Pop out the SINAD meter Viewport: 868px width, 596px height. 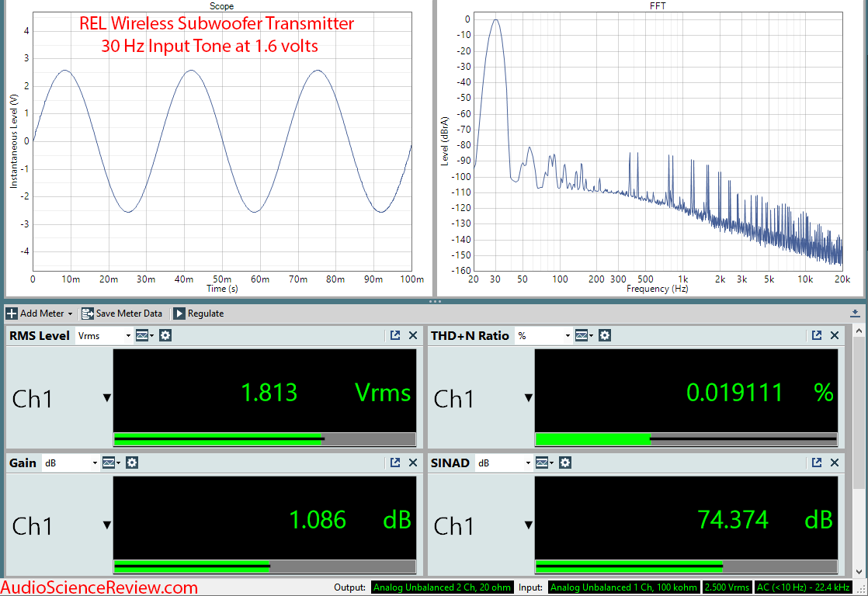point(817,463)
